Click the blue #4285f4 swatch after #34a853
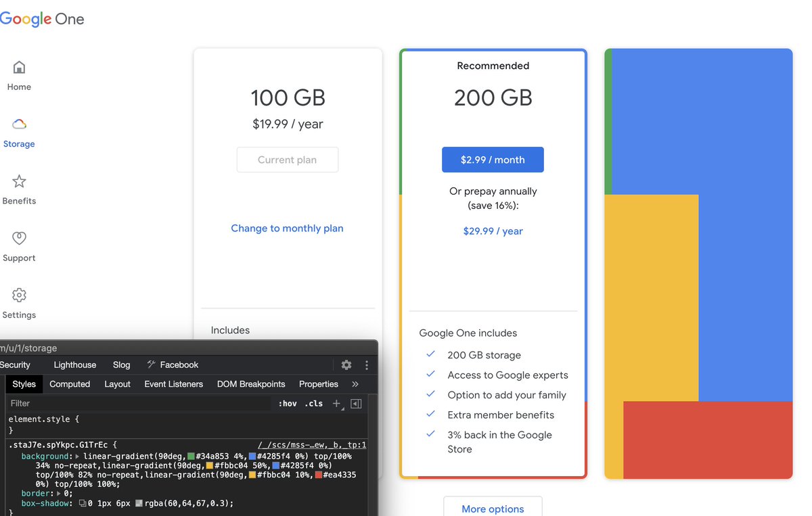The height and width of the screenshot is (516, 812). 252,456
